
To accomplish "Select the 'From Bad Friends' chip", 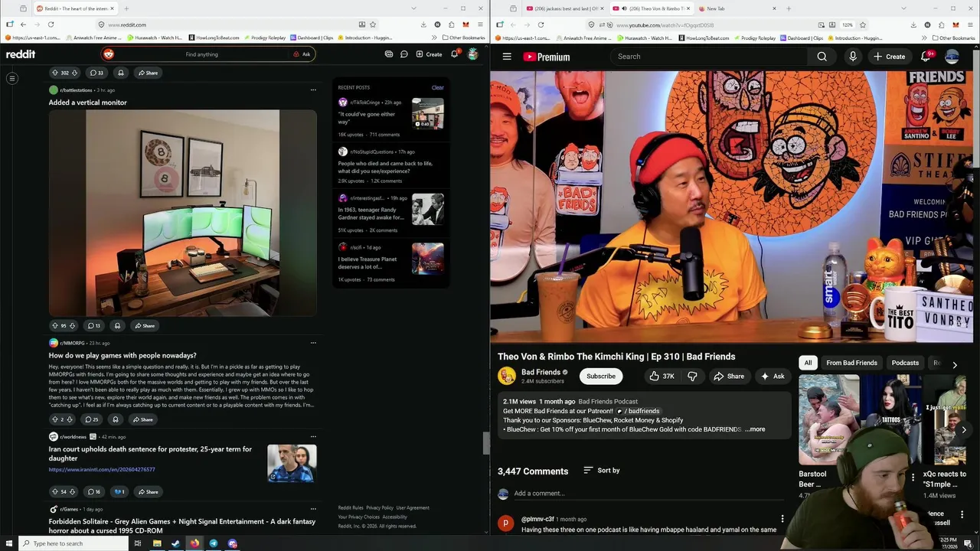I will coord(851,363).
